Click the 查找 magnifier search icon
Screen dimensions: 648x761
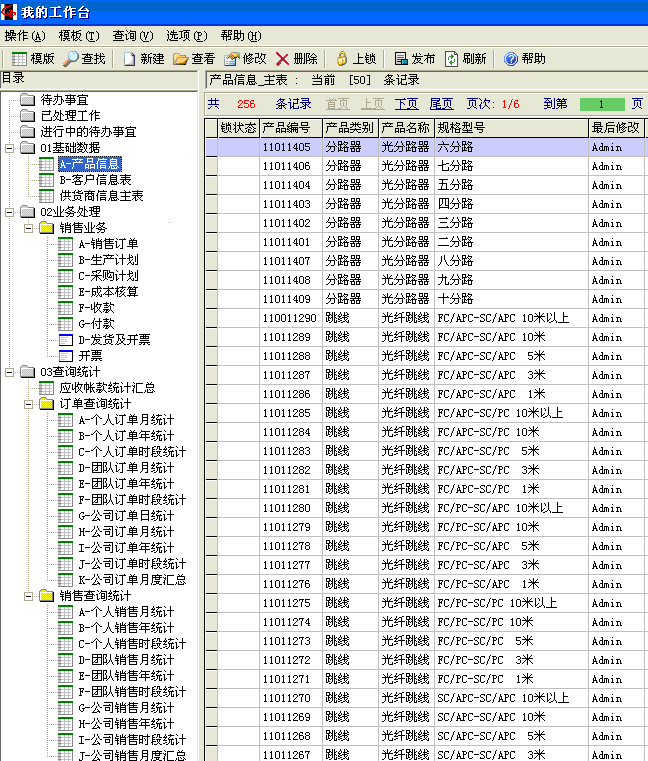tap(71, 59)
